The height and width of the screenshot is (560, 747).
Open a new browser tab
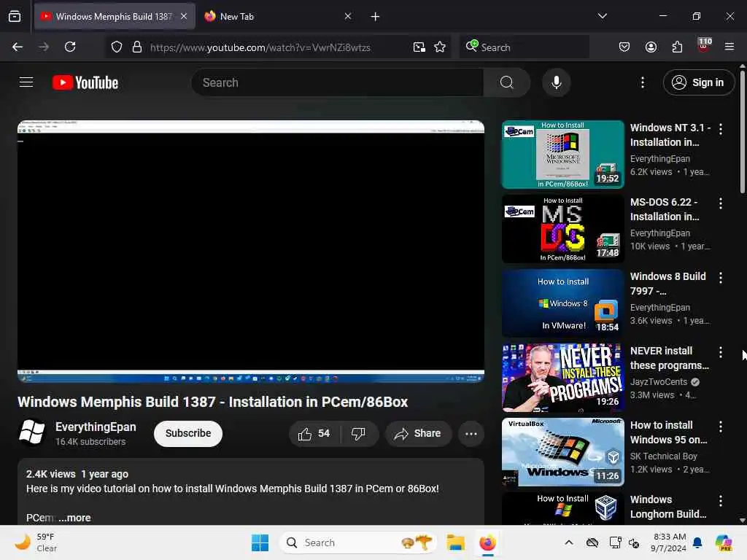click(x=376, y=17)
